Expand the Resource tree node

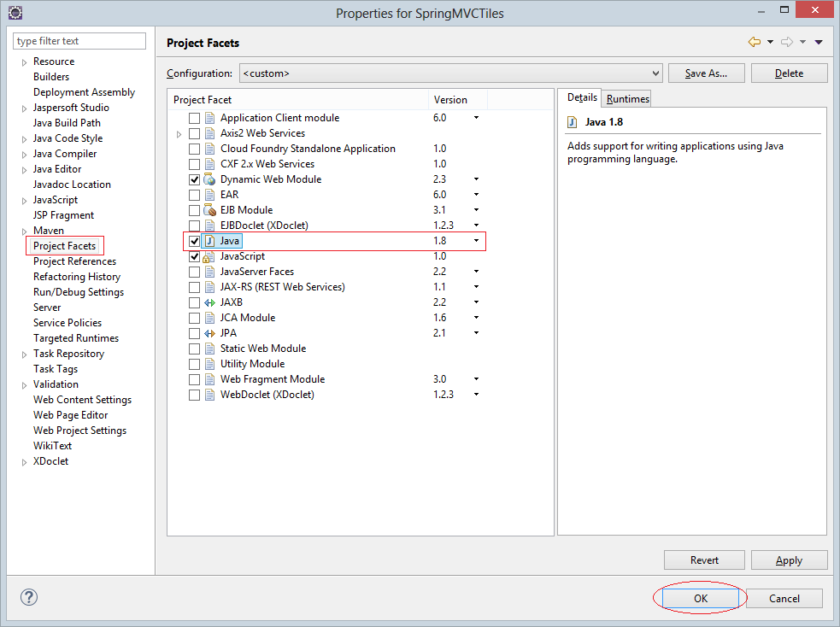(x=24, y=62)
